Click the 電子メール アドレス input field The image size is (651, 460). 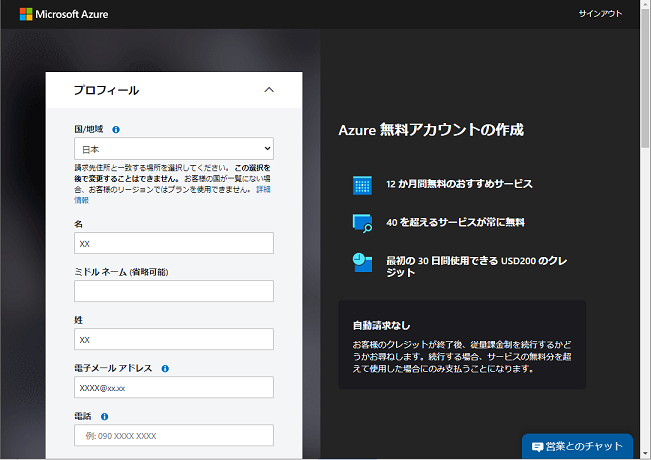[x=174, y=387]
